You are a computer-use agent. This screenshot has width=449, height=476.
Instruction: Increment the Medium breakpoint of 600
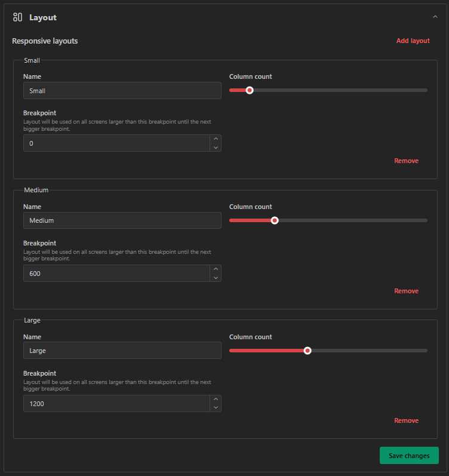[x=216, y=269]
